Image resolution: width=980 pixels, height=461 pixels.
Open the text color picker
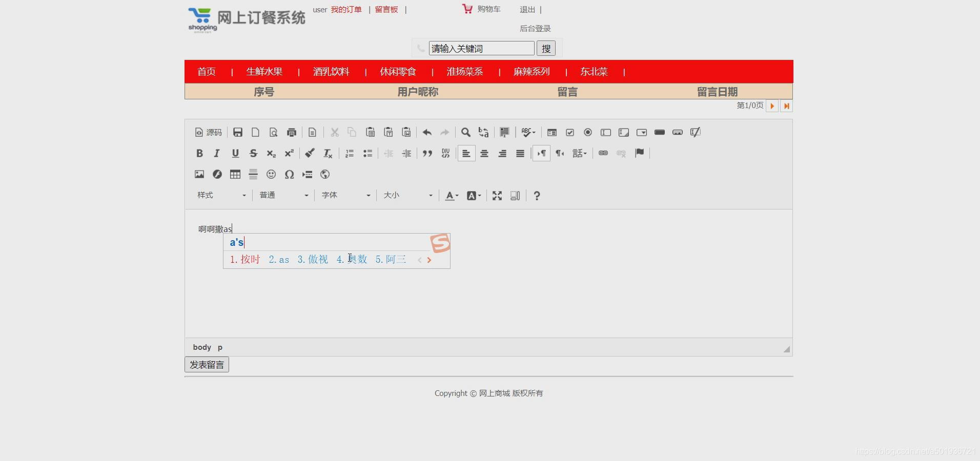pos(451,195)
